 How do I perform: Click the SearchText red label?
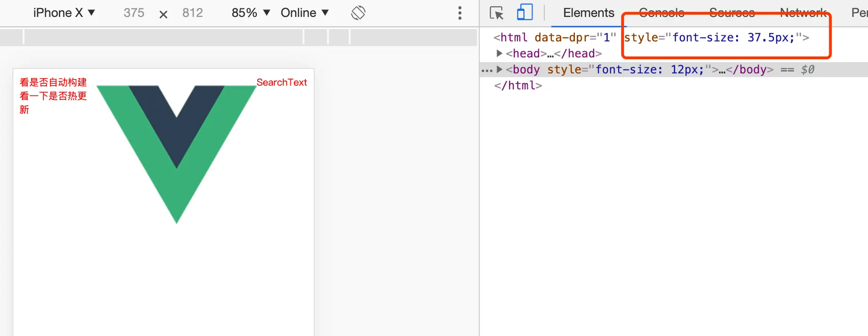click(282, 82)
